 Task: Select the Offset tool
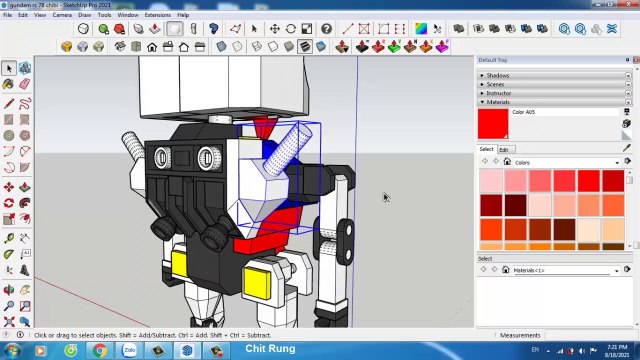coord(25,219)
